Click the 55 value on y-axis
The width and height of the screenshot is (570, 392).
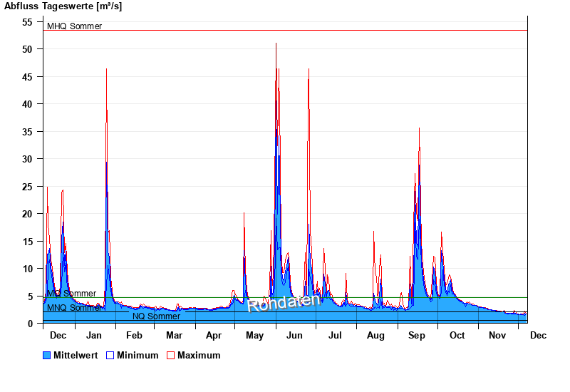(27, 22)
